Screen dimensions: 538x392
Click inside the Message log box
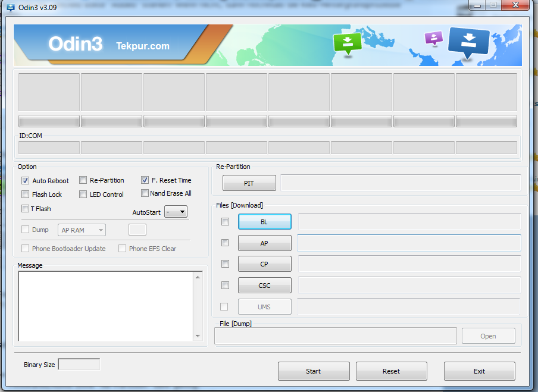(x=107, y=306)
